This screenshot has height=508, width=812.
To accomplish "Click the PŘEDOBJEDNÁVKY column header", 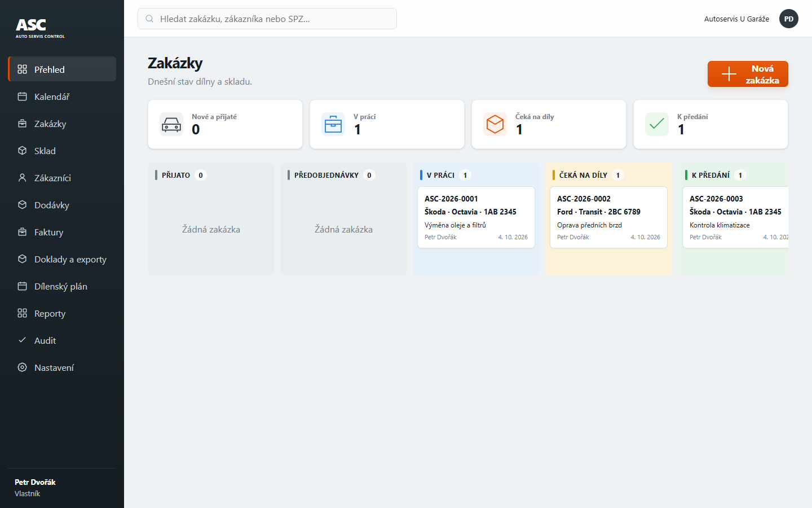I will point(326,175).
